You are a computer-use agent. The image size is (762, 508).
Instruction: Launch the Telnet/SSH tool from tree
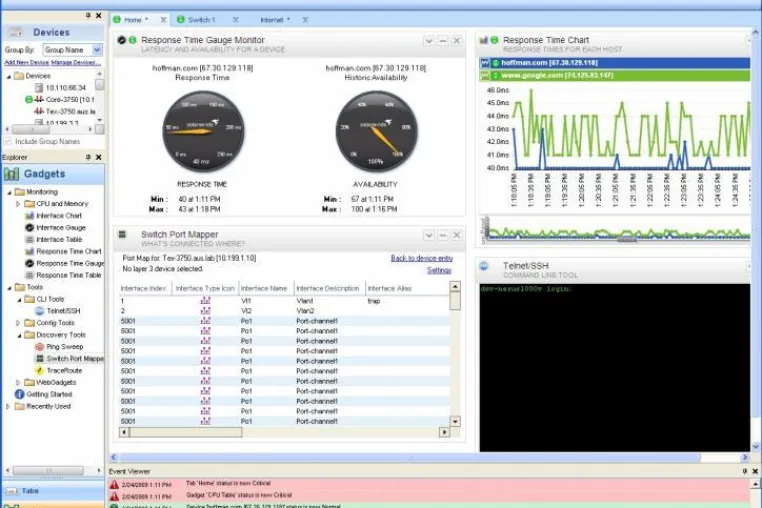click(x=63, y=311)
